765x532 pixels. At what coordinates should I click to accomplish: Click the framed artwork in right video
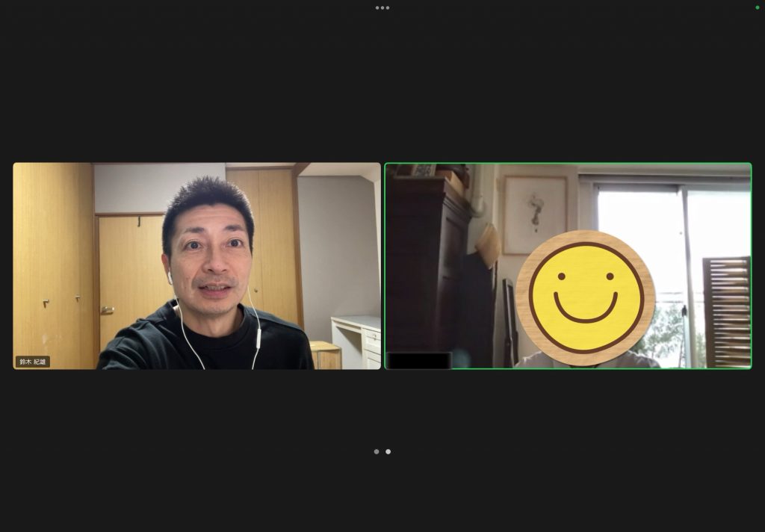534,214
